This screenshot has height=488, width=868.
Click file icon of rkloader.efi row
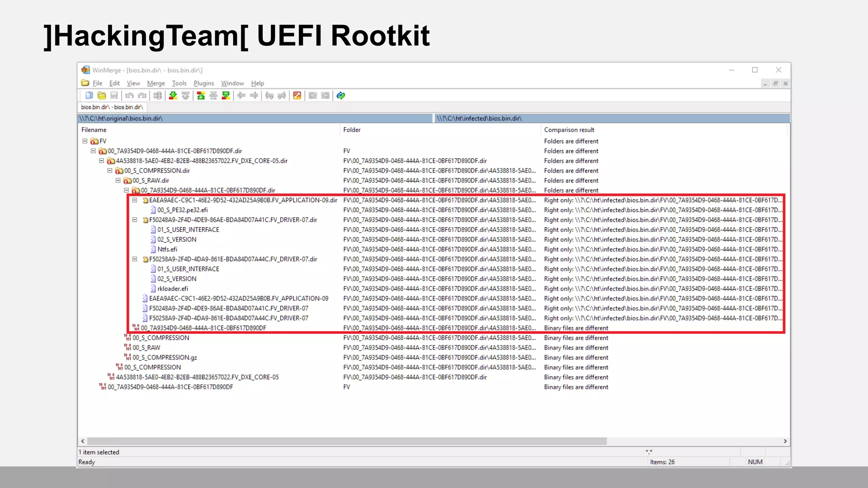tap(153, 288)
